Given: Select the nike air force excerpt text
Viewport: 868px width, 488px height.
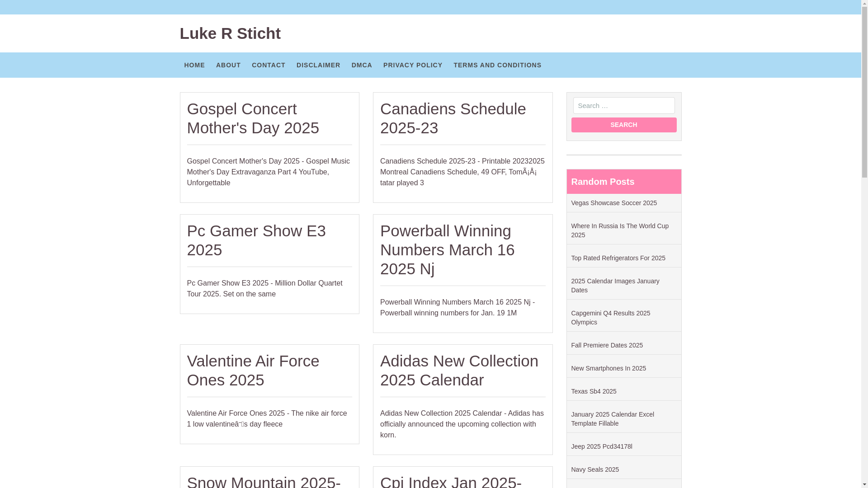Looking at the screenshot, I should [267, 419].
